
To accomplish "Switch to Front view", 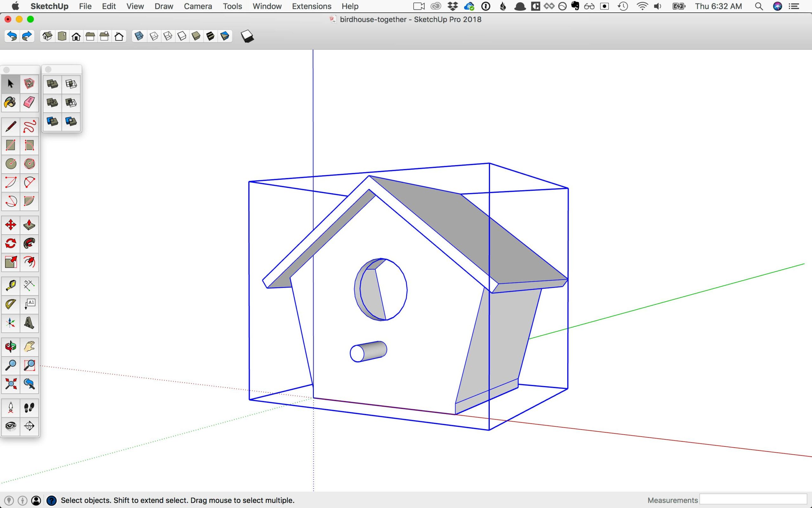I will click(76, 36).
